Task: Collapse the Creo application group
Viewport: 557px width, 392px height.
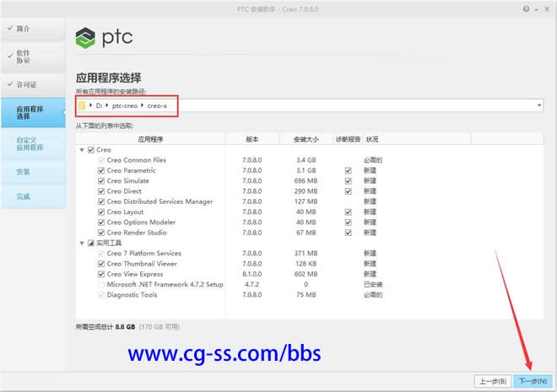Action: 81,150
